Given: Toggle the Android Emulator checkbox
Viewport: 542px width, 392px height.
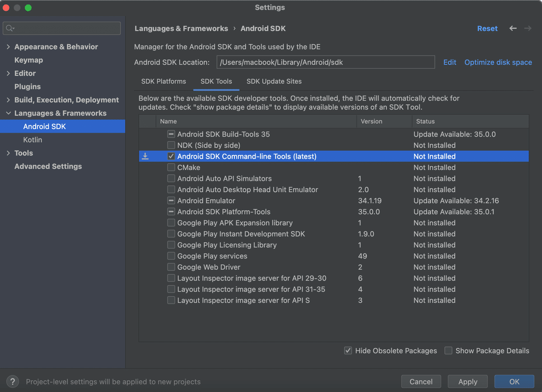Looking at the screenshot, I should click(171, 200).
